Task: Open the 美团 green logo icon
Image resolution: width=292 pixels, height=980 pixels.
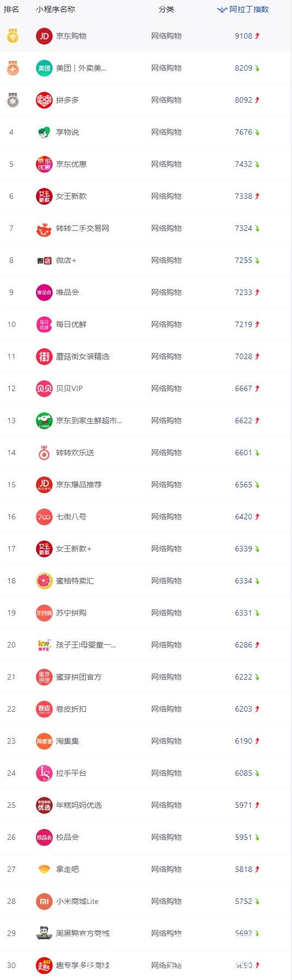Action: click(x=44, y=68)
